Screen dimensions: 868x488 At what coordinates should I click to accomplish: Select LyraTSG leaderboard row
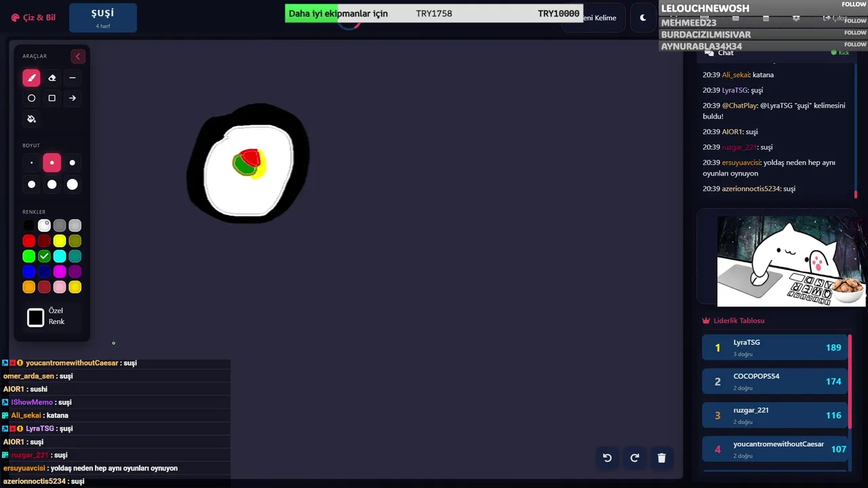click(x=774, y=348)
